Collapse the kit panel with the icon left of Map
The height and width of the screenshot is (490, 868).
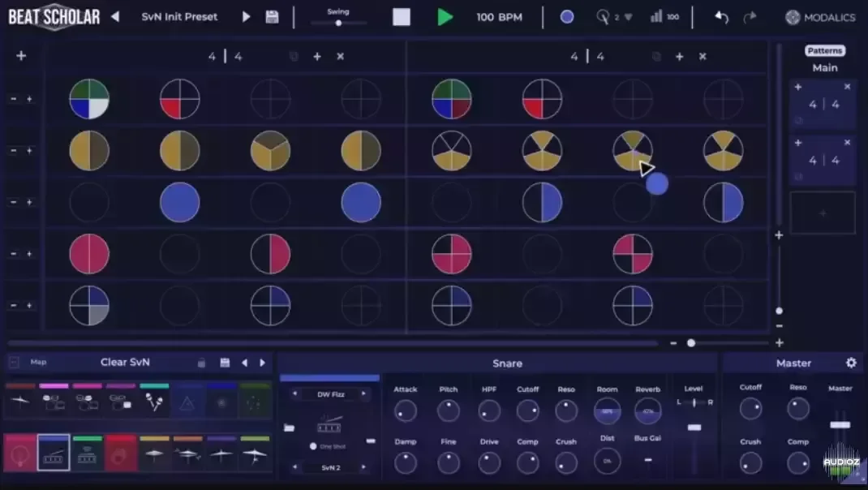15,362
